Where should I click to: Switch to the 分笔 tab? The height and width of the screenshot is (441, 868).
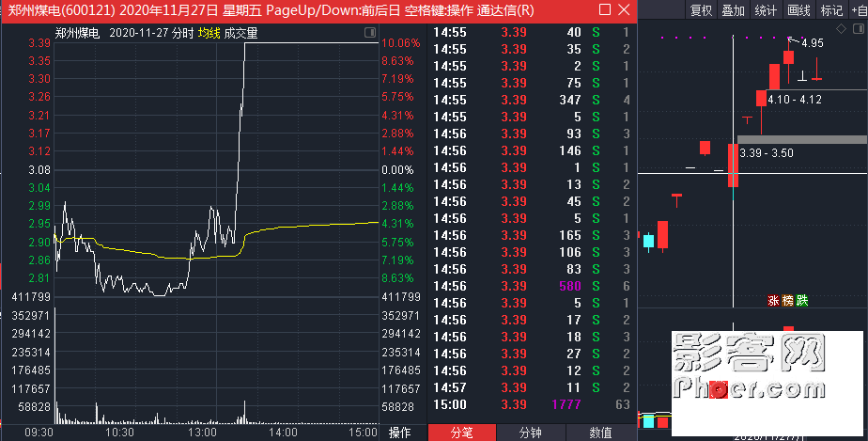pyautogui.click(x=461, y=433)
